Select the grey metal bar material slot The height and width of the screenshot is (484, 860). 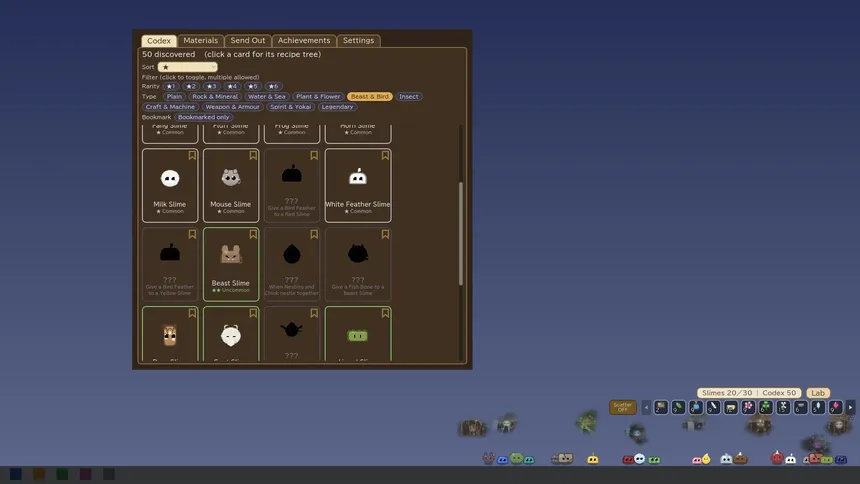click(801, 407)
